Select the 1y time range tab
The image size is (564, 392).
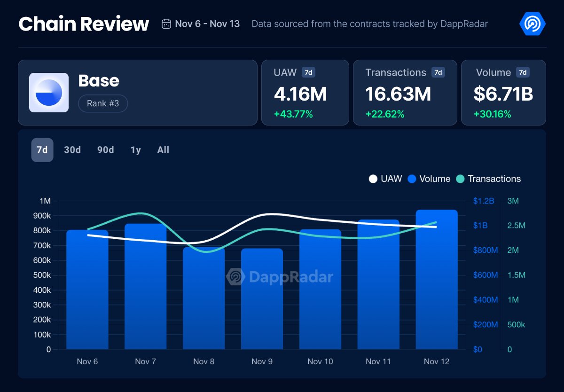(135, 149)
